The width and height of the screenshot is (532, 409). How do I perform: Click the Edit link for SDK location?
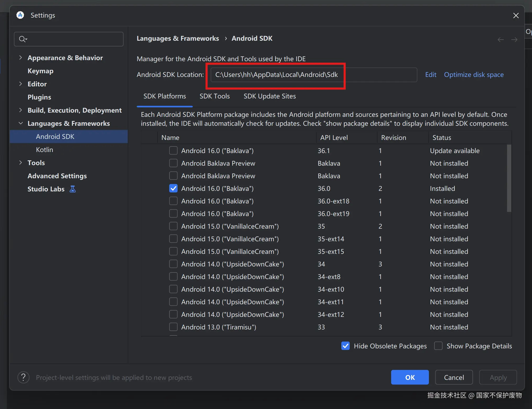pyautogui.click(x=431, y=75)
